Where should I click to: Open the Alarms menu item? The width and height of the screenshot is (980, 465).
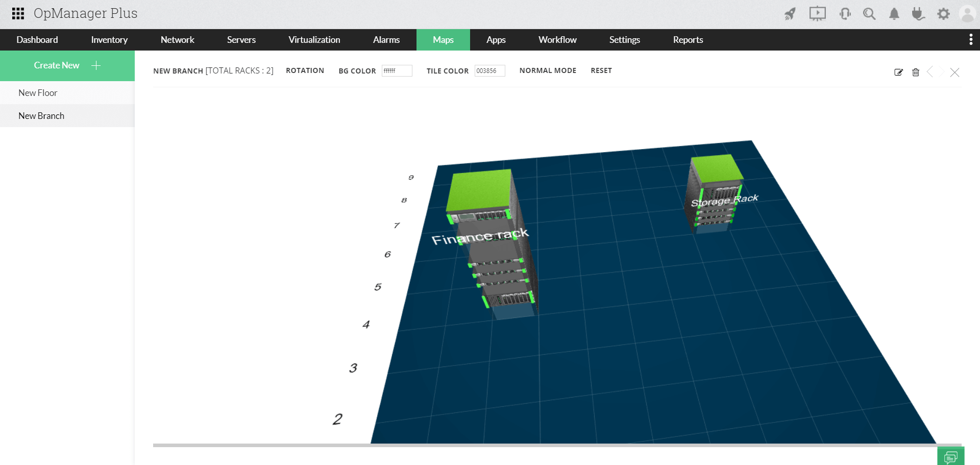click(x=386, y=39)
